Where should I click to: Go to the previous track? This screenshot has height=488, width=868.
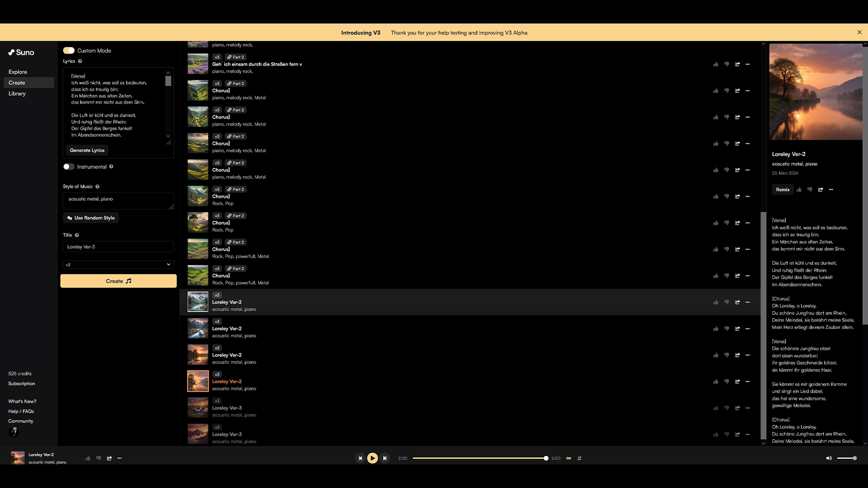(360, 458)
